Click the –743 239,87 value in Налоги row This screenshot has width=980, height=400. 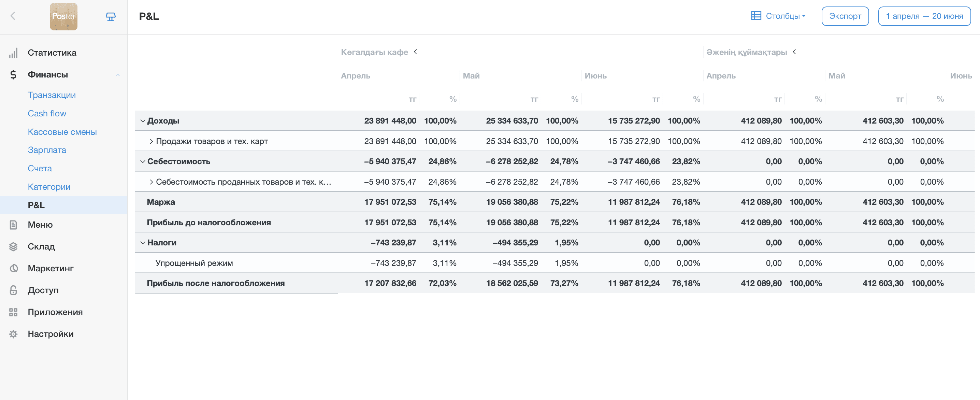point(393,243)
